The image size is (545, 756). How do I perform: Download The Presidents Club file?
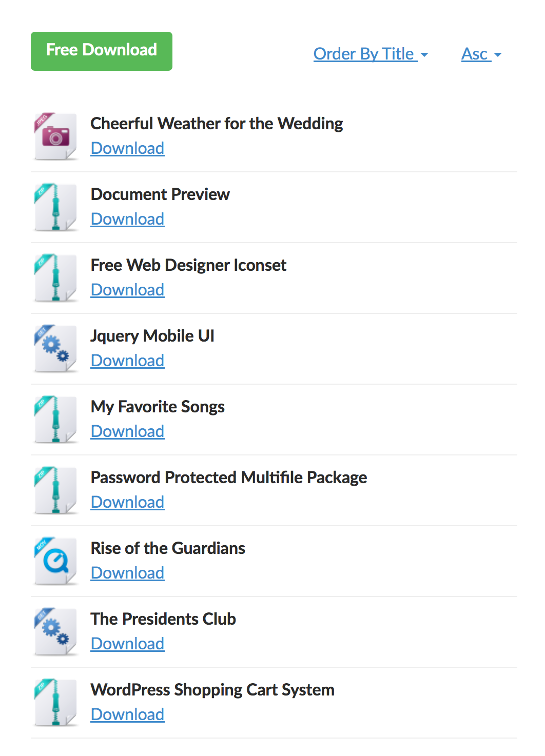(127, 644)
